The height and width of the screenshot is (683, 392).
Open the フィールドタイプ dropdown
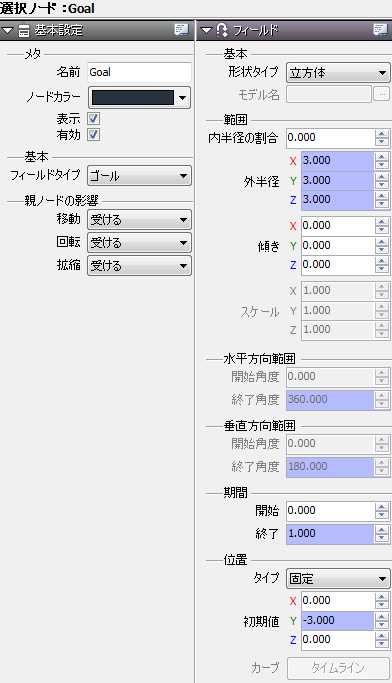tap(139, 176)
